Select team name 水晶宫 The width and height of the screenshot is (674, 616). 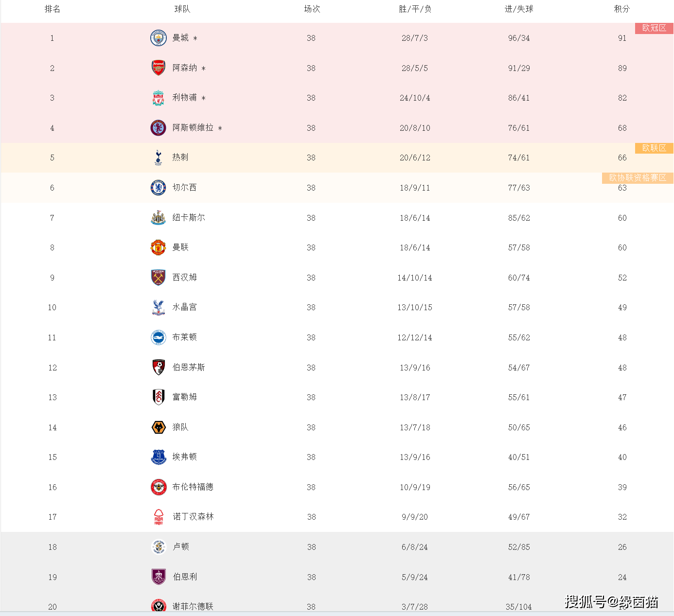185,307
